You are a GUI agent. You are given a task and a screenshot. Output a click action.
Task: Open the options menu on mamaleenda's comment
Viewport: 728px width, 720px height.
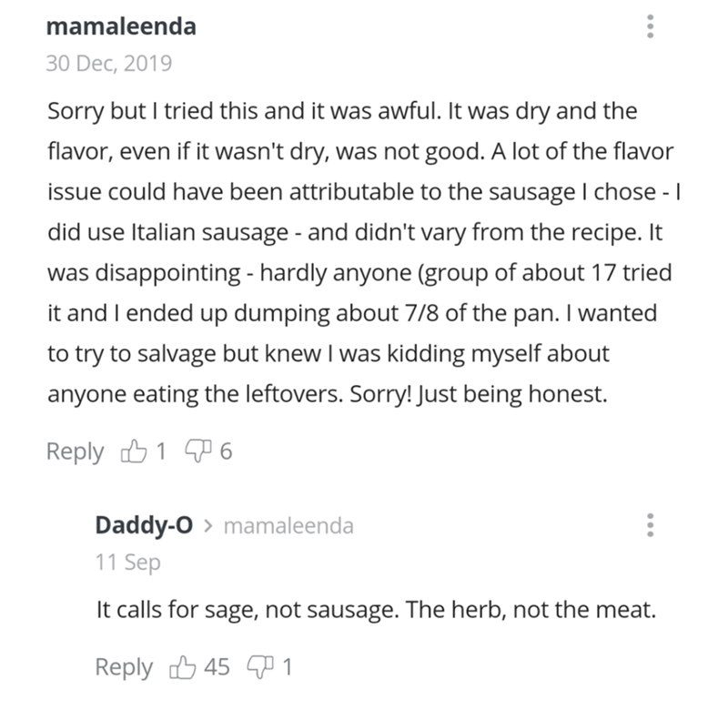tap(650, 29)
